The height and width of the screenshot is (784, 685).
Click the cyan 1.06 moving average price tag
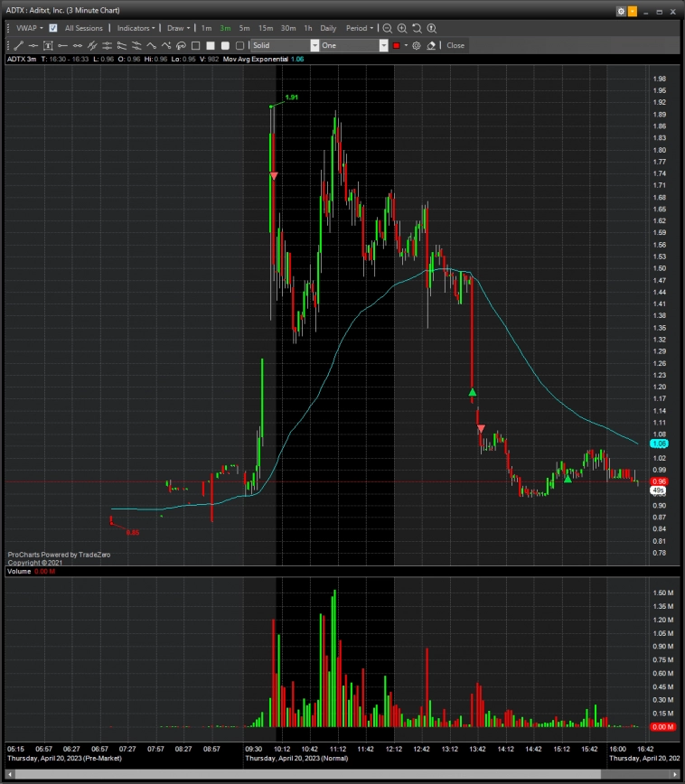[659, 443]
